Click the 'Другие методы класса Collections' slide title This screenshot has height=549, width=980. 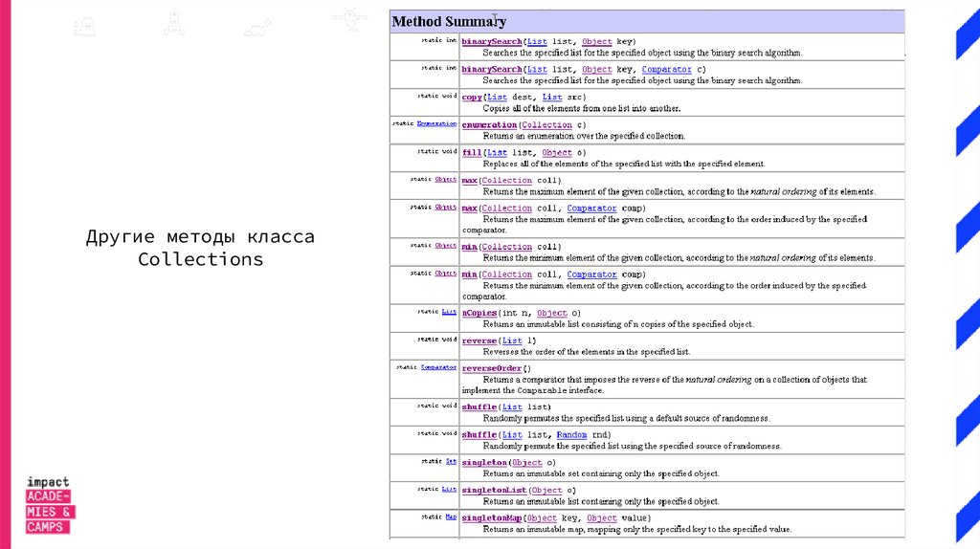point(200,248)
